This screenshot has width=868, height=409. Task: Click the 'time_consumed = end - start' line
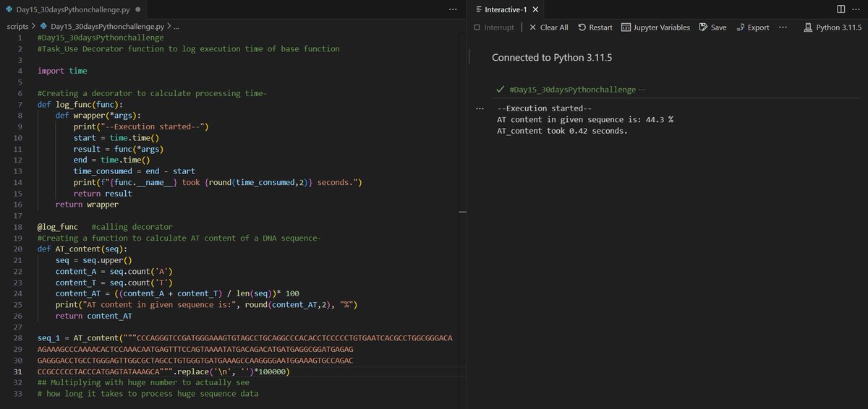[x=134, y=171]
